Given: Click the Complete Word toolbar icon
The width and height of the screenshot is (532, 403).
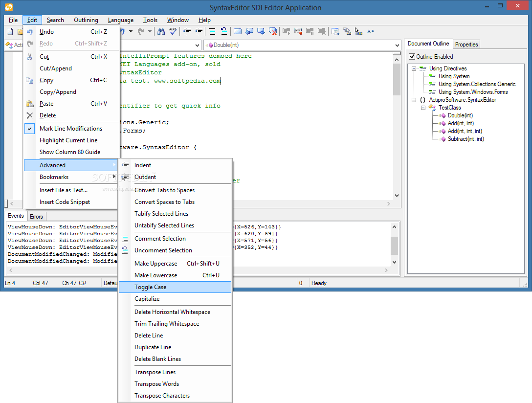Looking at the screenshot, I should click(371, 32).
